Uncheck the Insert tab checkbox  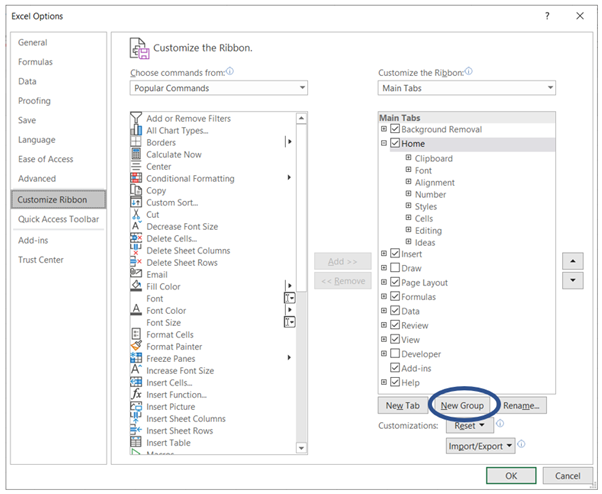pos(395,253)
